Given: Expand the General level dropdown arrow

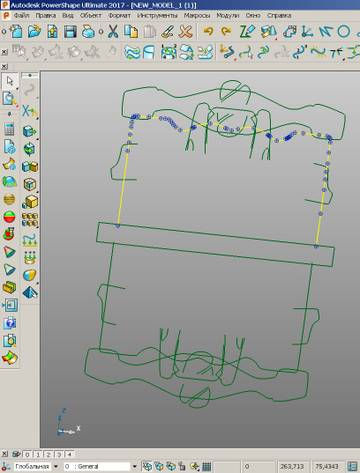Looking at the screenshot, I should coord(135,466).
